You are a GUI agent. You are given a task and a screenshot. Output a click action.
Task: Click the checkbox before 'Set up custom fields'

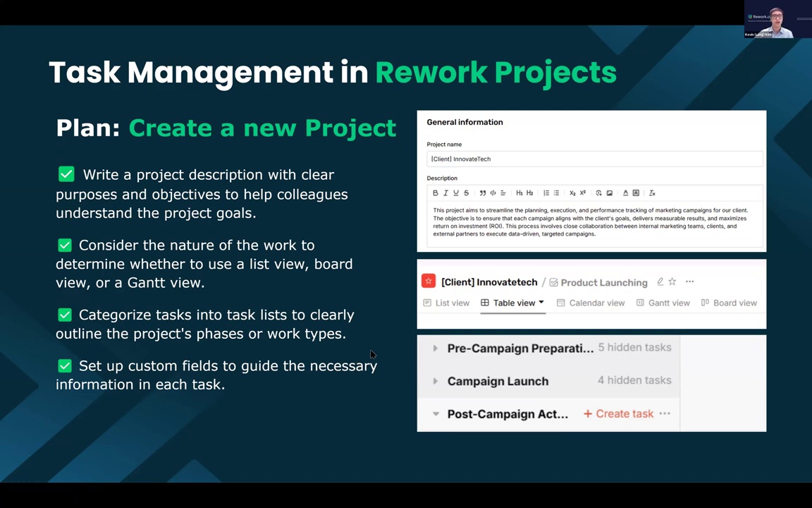[x=65, y=365]
